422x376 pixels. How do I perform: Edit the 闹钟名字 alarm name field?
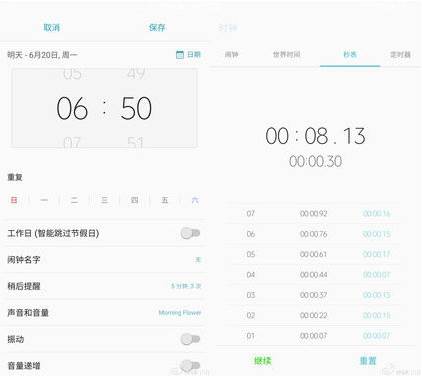(x=104, y=259)
